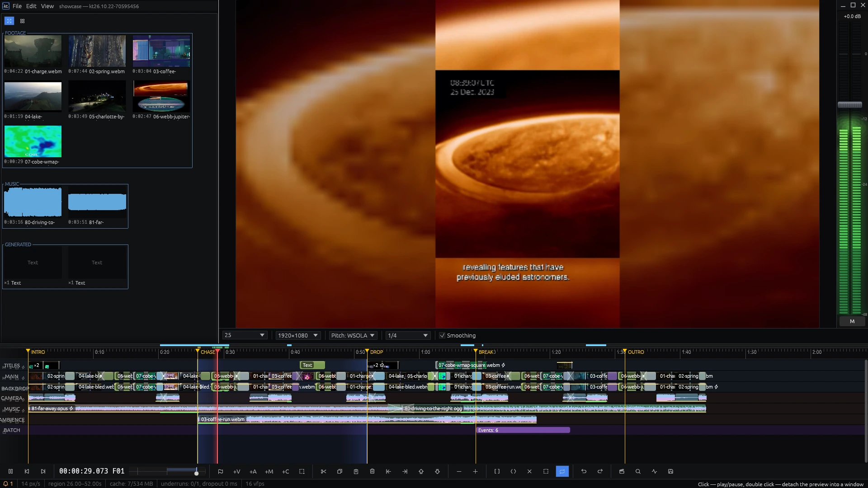
Task: Pause playback with the pause button
Action: click(x=11, y=471)
